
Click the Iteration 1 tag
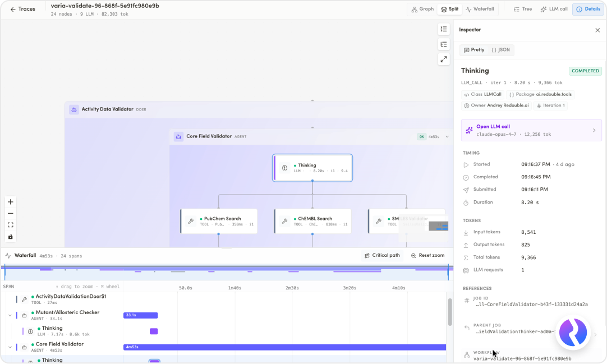550,105
